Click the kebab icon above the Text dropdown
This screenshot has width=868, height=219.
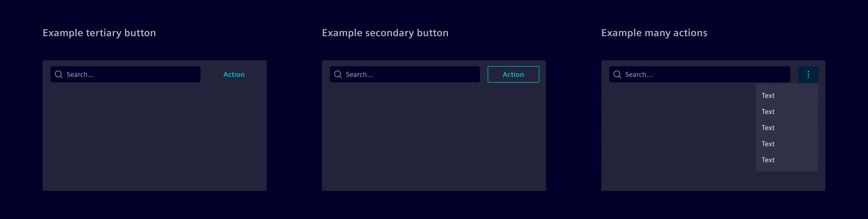808,74
